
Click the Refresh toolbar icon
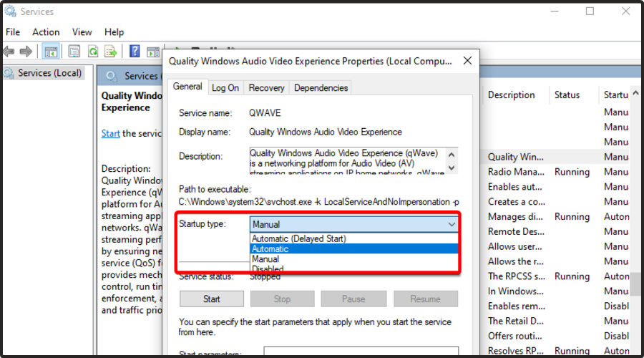tap(93, 52)
